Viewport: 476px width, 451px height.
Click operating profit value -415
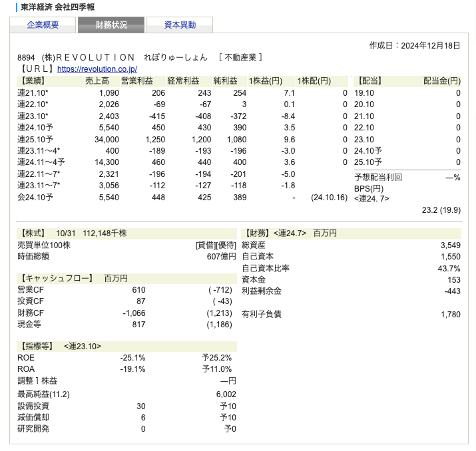coord(157,116)
